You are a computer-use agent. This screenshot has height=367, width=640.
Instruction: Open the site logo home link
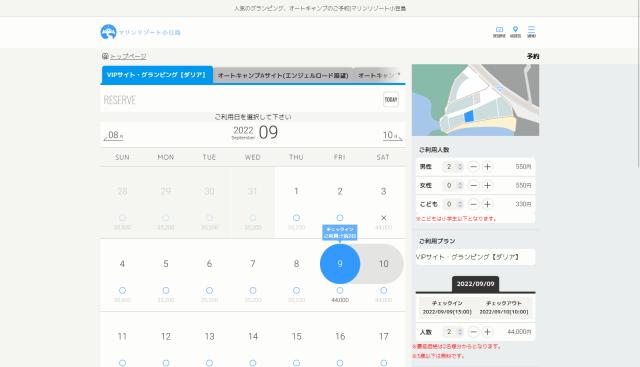coord(140,32)
